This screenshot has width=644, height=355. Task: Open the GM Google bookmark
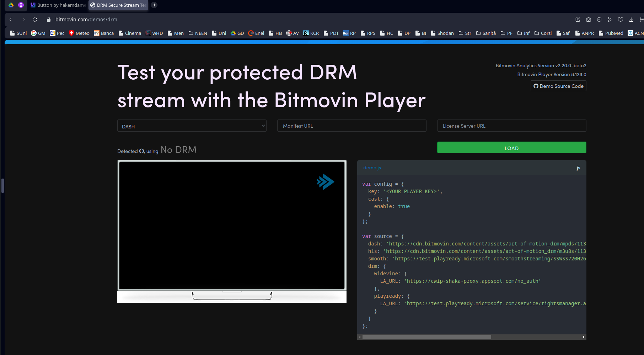pos(38,33)
